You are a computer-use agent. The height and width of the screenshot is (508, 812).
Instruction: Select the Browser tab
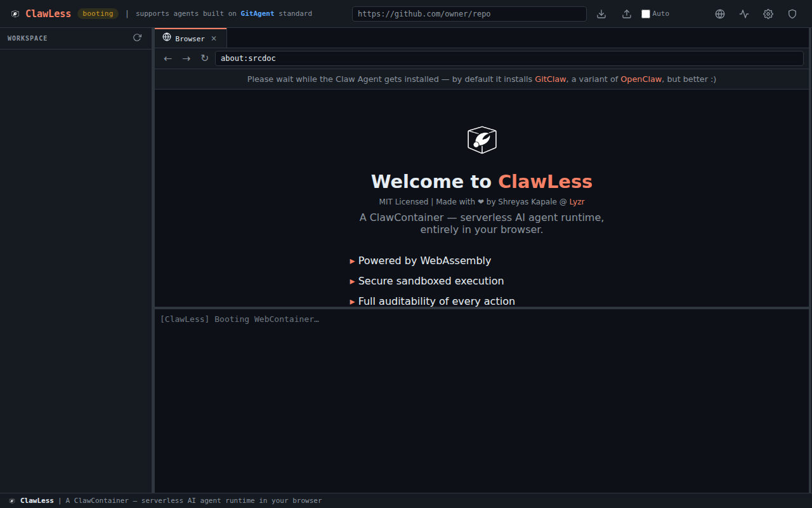pos(190,38)
